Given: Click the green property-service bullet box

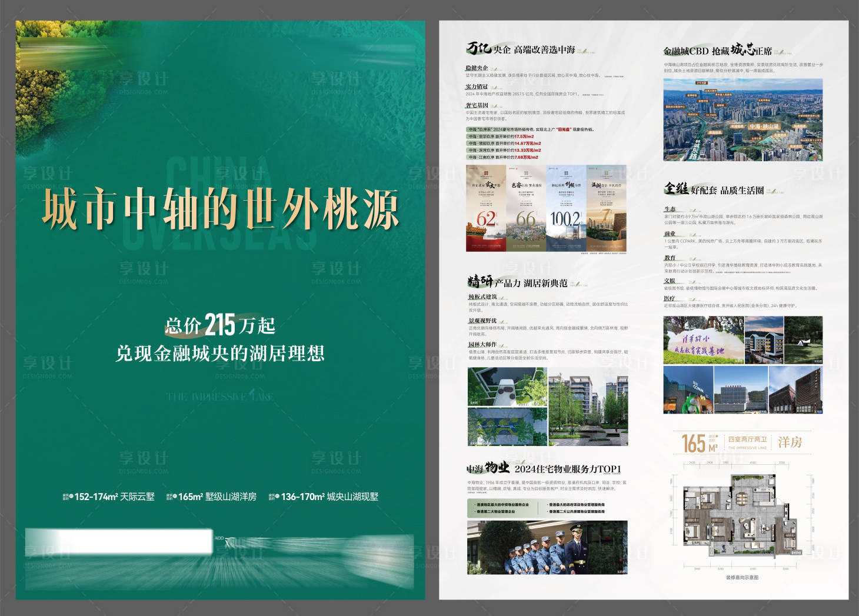Looking at the screenshot, I should [547, 508].
